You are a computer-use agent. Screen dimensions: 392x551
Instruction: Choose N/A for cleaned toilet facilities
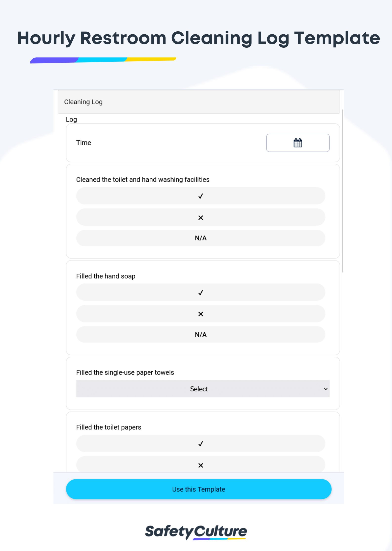(201, 238)
